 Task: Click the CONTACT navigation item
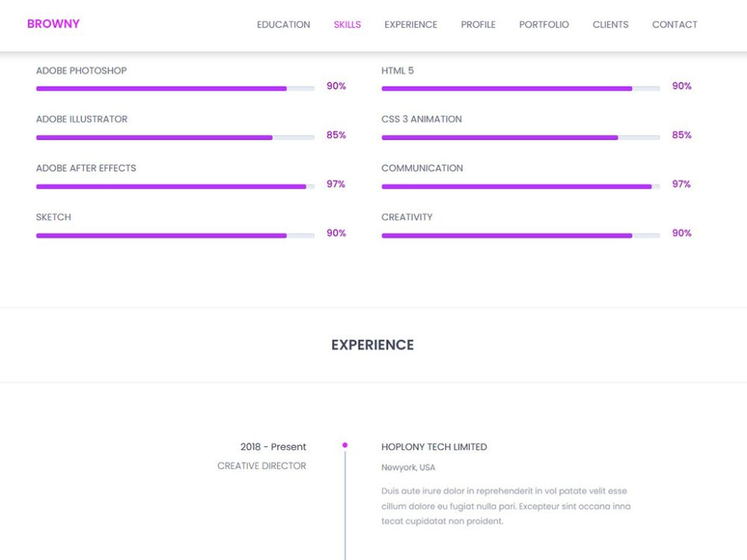[674, 25]
